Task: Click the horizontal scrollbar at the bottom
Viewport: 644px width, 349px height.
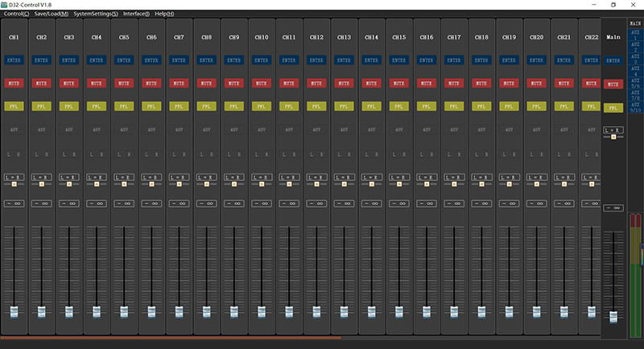Action: pyautogui.click(x=171, y=339)
